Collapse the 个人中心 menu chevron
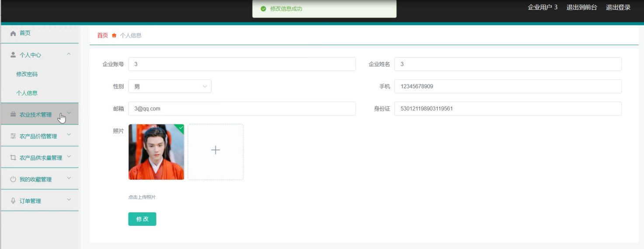This screenshot has height=249, width=644. [x=69, y=54]
